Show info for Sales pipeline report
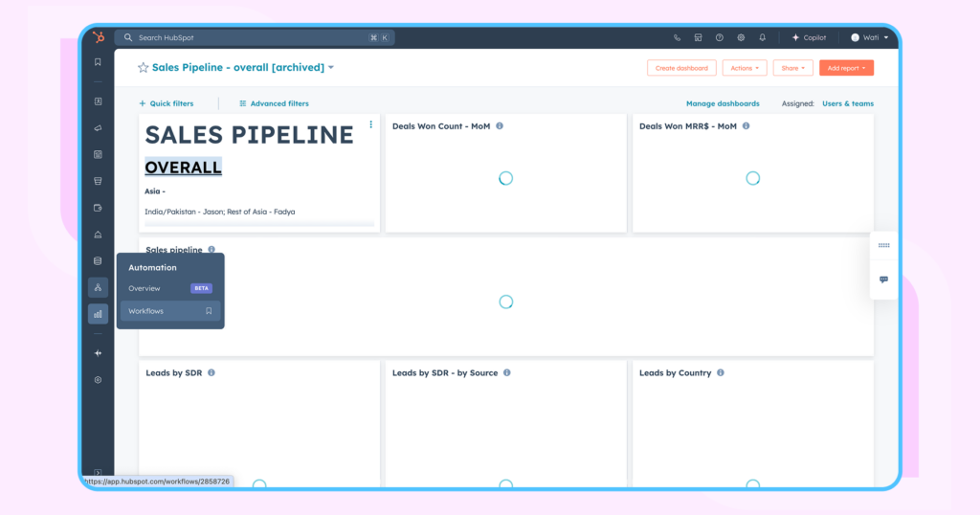Viewport: 980px width, 515px height. (212, 250)
